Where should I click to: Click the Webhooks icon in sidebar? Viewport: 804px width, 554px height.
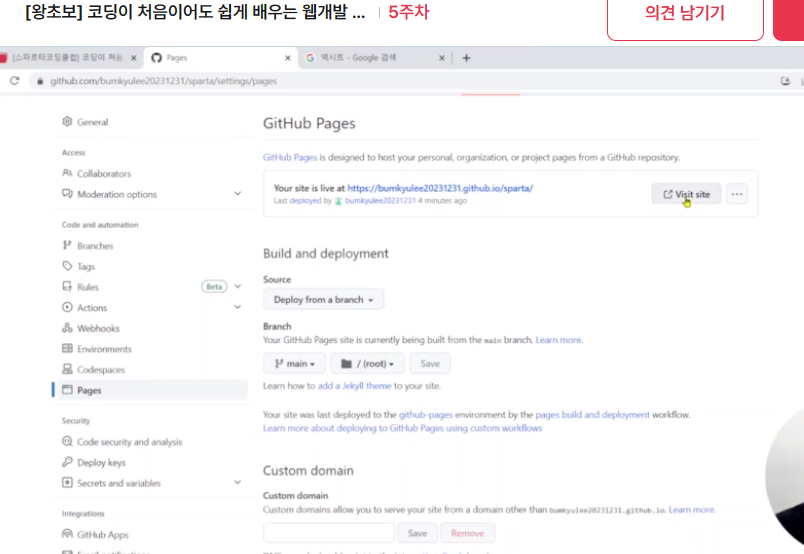click(67, 327)
